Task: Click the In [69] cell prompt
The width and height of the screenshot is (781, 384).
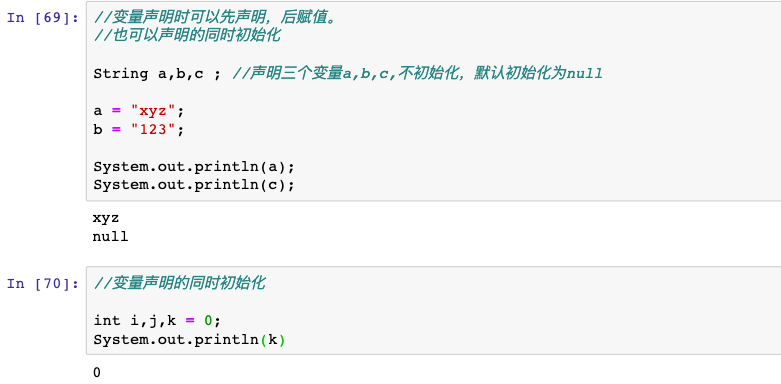Action: (x=43, y=18)
